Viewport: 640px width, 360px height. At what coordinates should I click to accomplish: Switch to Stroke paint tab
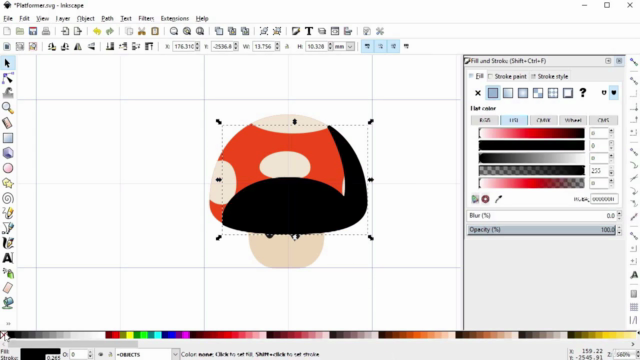[507, 76]
